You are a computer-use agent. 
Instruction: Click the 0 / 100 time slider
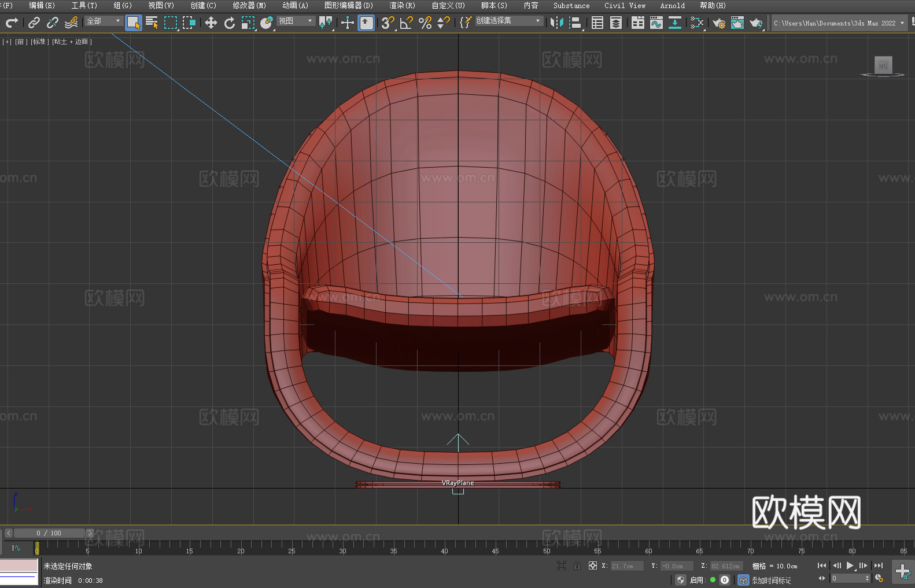click(49, 533)
